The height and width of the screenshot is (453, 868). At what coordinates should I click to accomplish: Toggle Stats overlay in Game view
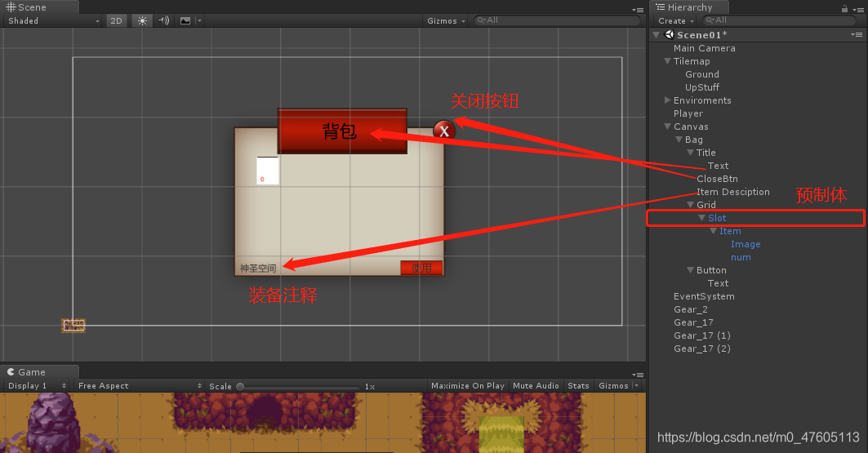[x=578, y=385]
